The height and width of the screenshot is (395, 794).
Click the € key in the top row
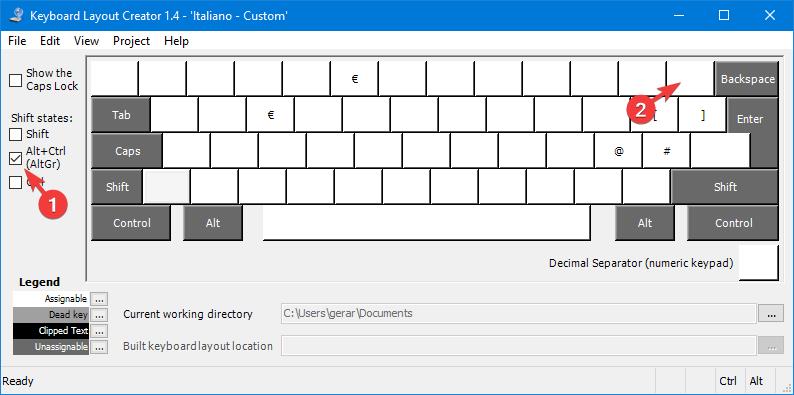tap(354, 79)
